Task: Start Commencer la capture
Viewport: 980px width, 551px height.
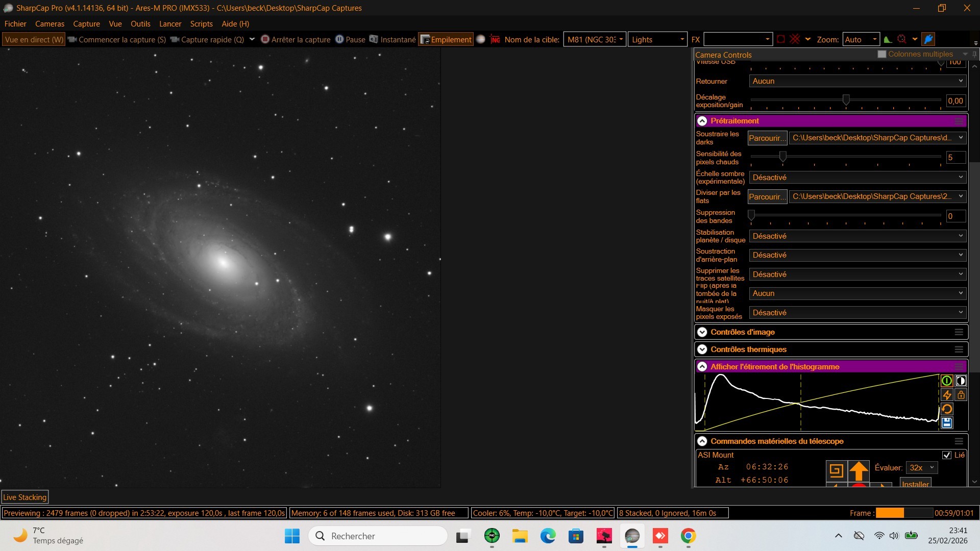Action: [117, 39]
